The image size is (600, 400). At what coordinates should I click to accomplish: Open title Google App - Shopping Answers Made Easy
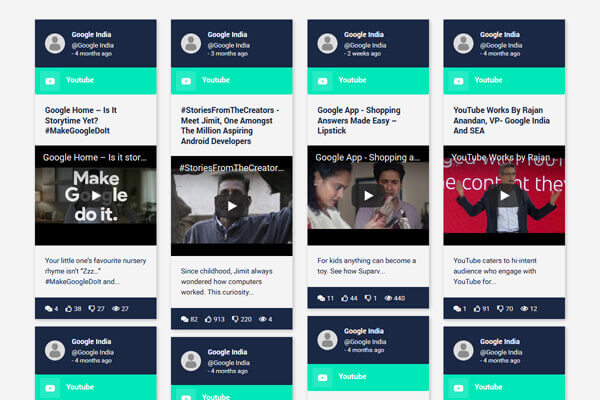pos(359,121)
